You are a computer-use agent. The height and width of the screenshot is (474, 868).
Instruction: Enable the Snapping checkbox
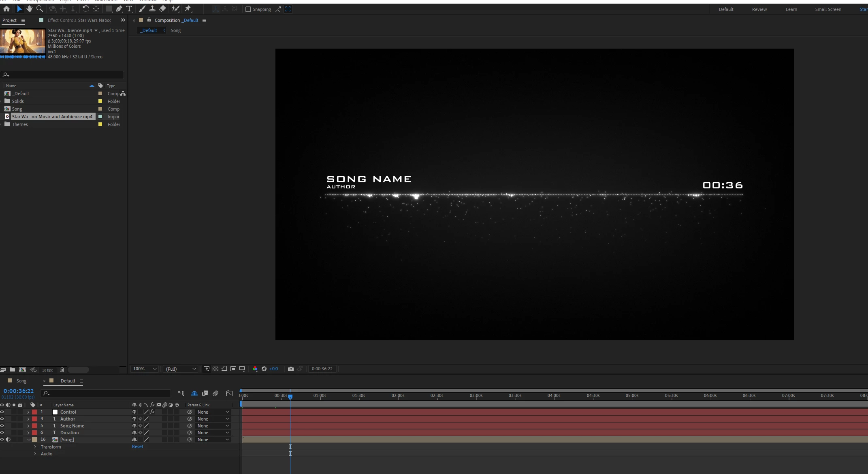(248, 9)
